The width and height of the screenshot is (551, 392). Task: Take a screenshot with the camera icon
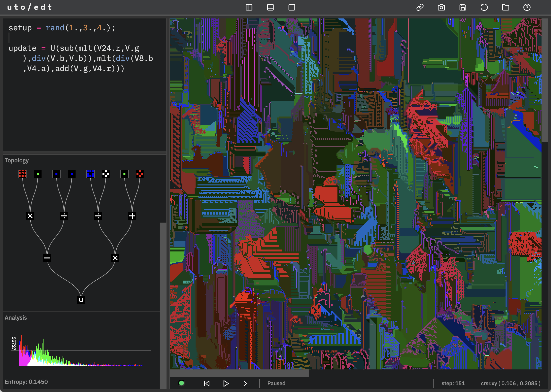[441, 7]
